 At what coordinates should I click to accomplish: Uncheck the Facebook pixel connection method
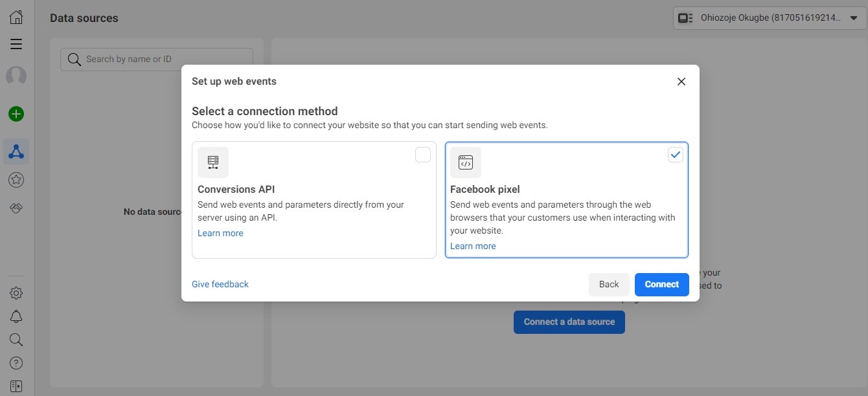point(675,154)
